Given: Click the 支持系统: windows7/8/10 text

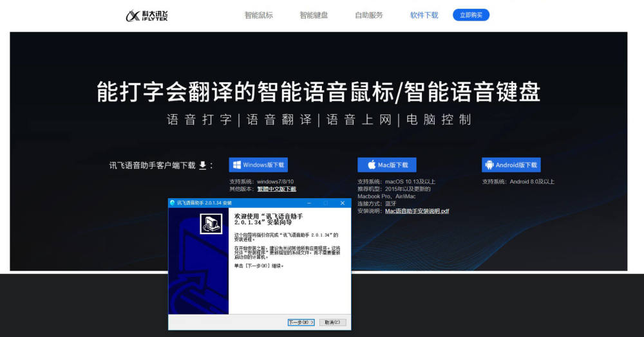Looking at the screenshot, I should 261,181.
